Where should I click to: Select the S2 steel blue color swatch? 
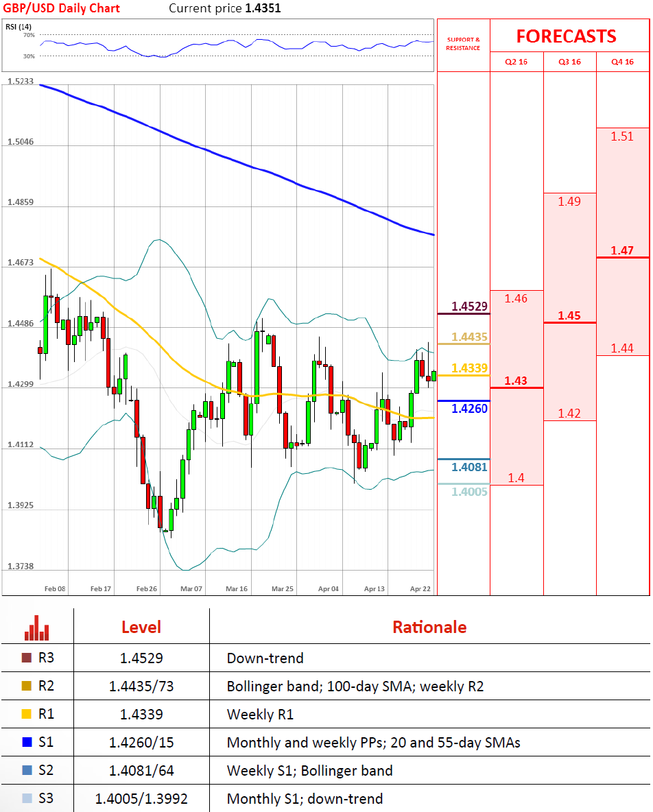point(27,770)
